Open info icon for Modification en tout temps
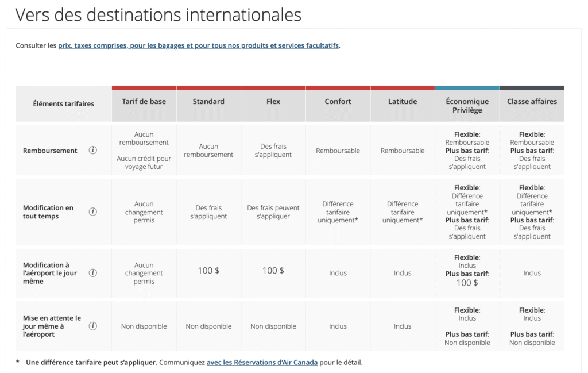Image resolution: width=588 pixels, height=373 pixels. point(93,212)
